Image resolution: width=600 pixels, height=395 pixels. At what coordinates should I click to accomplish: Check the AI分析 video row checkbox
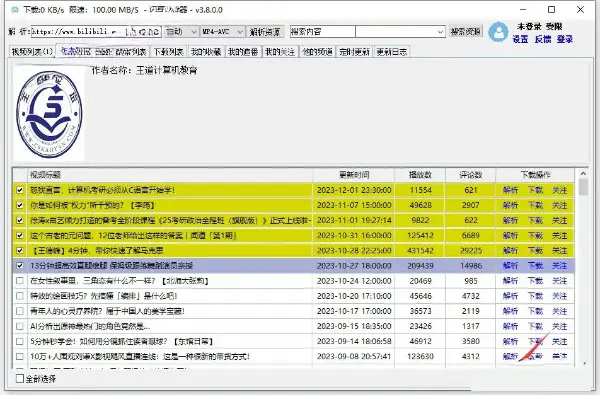[x=20, y=326]
